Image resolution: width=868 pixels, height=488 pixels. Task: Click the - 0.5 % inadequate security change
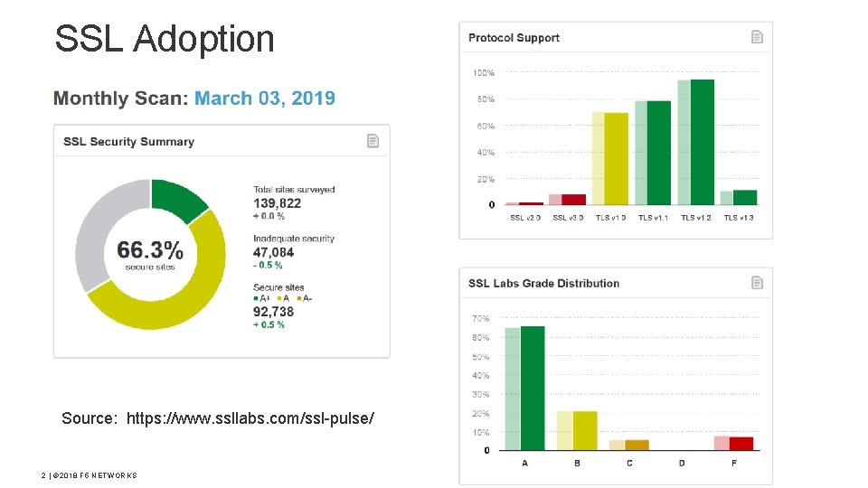[x=268, y=266]
